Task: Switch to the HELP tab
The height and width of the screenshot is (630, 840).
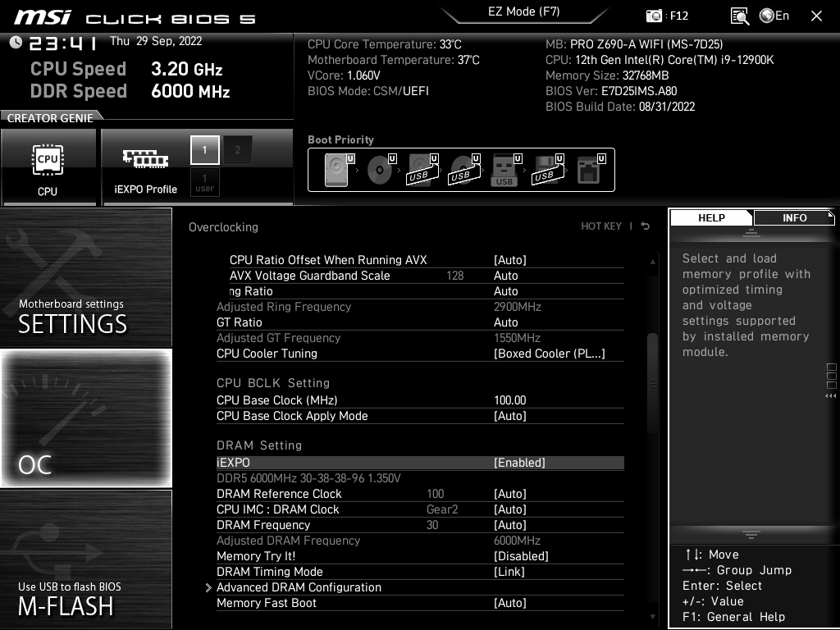Action: point(711,218)
